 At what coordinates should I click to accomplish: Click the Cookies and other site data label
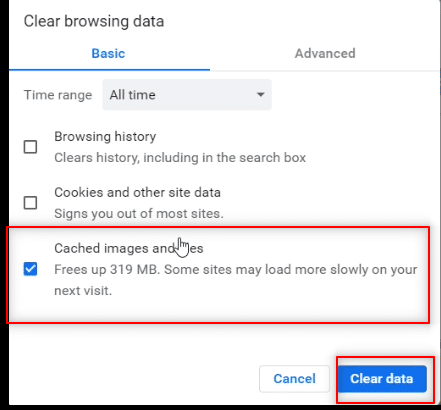point(137,193)
